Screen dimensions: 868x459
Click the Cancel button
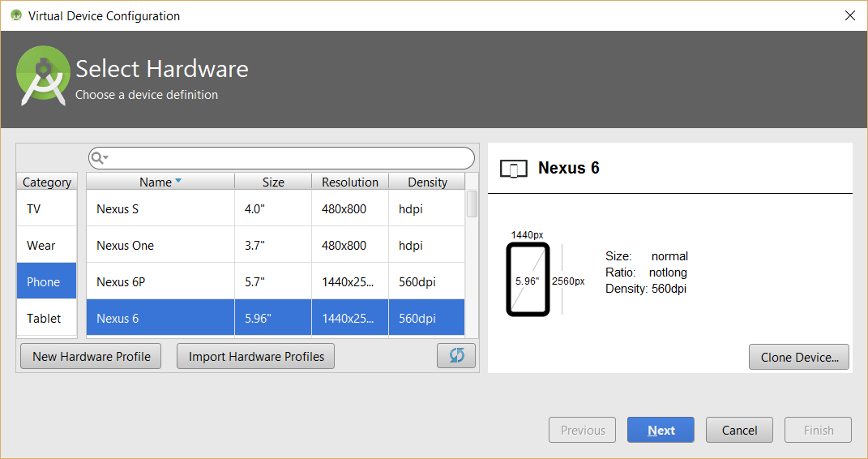740,430
